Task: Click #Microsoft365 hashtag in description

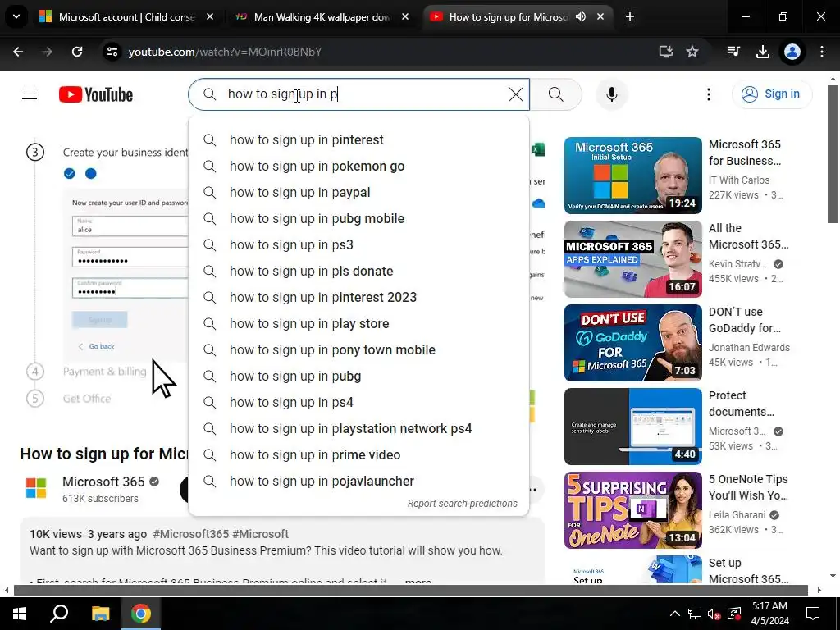Action: click(x=190, y=534)
